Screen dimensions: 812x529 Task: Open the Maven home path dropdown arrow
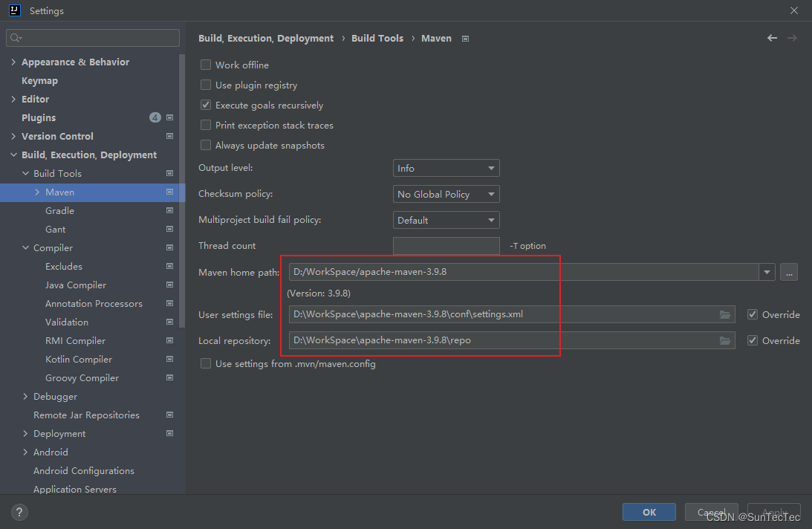click(767, 272)
